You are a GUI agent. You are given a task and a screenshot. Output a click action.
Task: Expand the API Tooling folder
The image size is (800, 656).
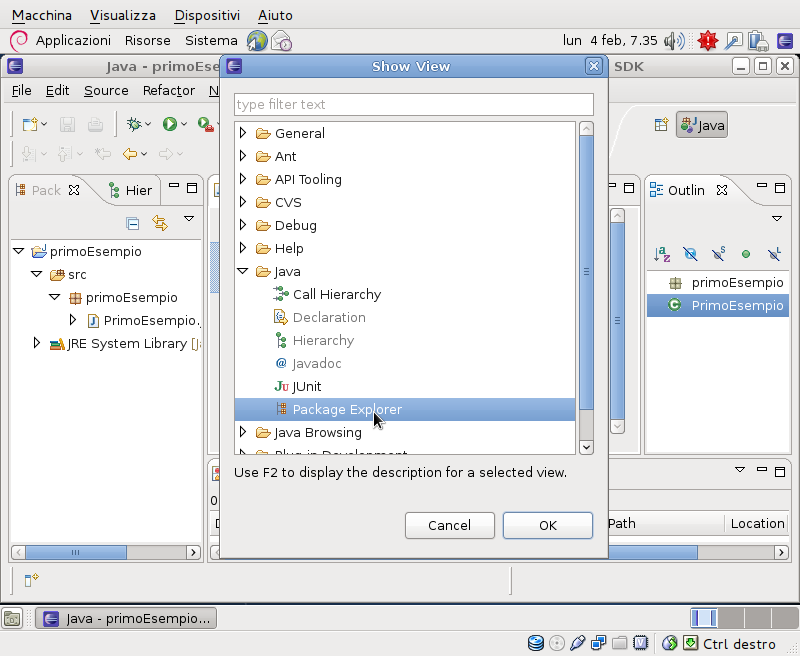243,179
